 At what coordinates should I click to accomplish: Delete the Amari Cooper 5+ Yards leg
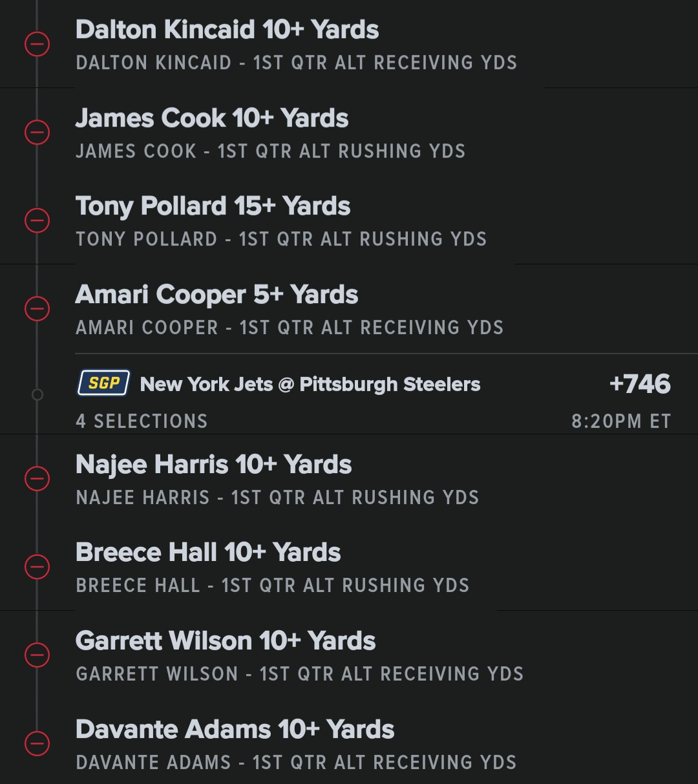37,308
